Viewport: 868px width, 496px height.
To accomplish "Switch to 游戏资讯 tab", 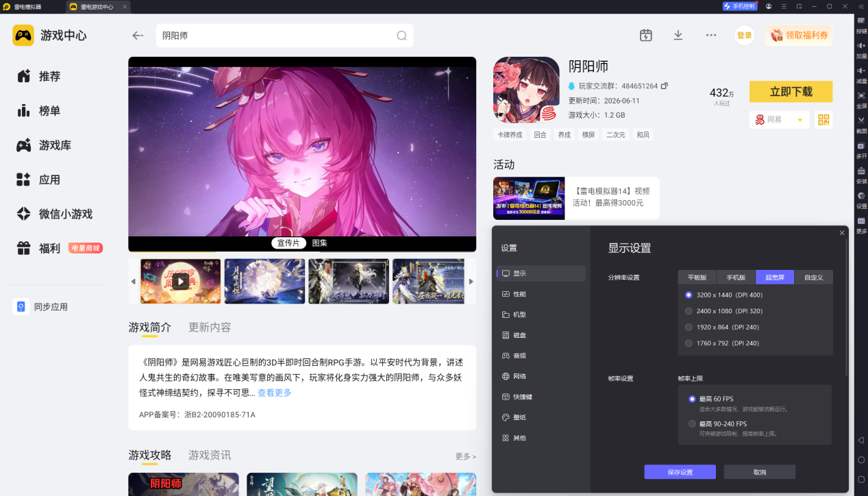I will (x=210, y=455).
